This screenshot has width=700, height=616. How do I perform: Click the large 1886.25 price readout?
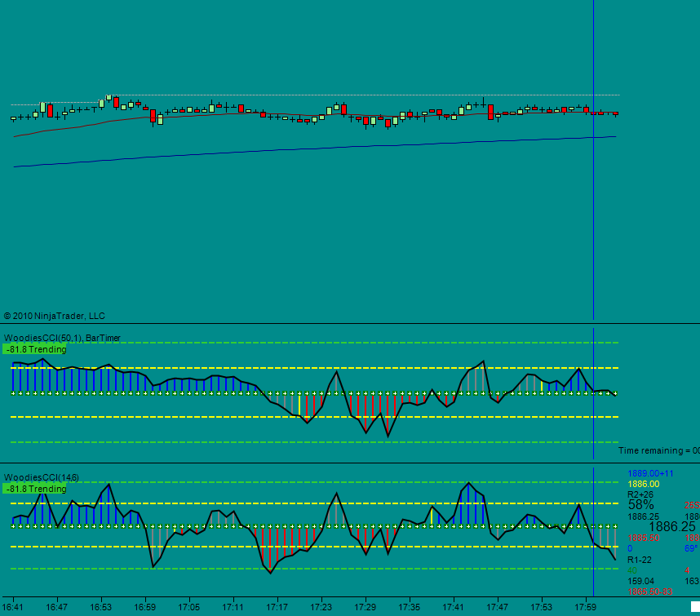click(672, 527)
